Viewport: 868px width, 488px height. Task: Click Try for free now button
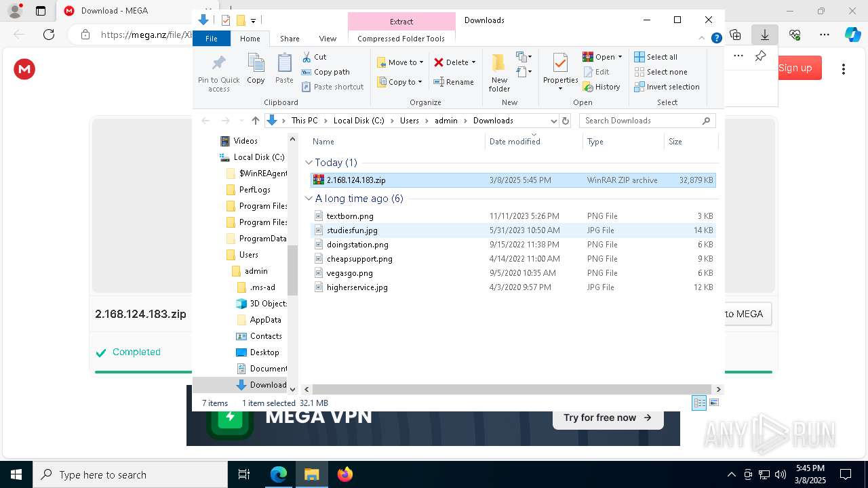(608, 418)
